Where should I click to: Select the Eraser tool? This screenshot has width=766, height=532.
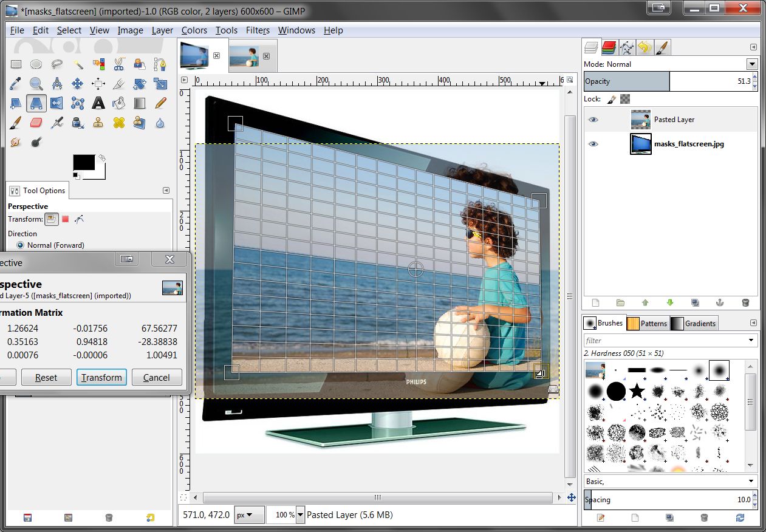click(x=36, y=123)
